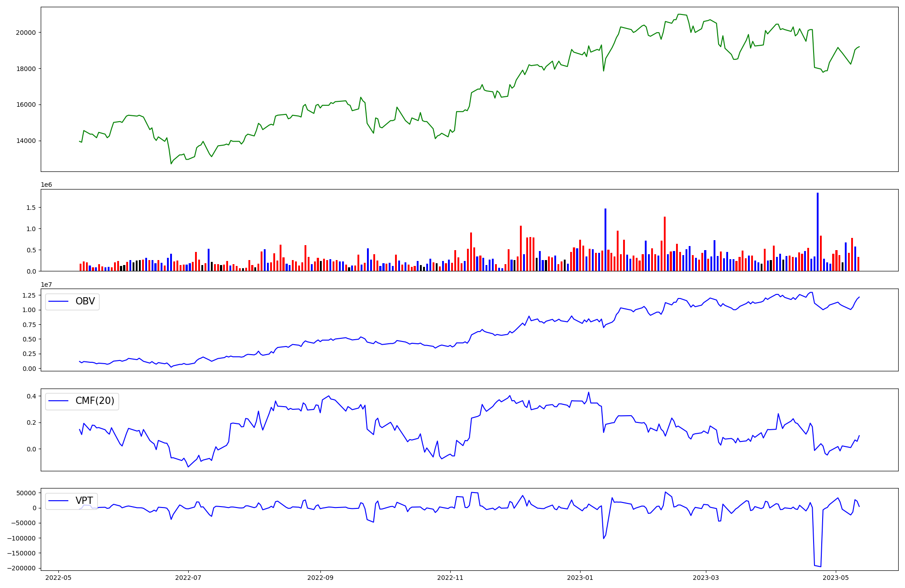905x588 pixels.
Task: Click the tallest blue volume bar
Action: coord(818,232)
